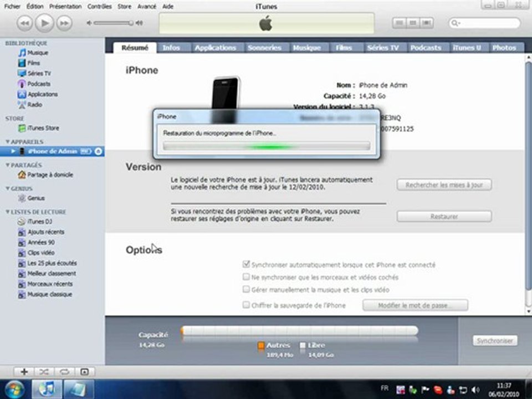Image resolution: width=532 pixels, height=399 pixels.
Task: Switch to list view button
Action: pos(400,23)
